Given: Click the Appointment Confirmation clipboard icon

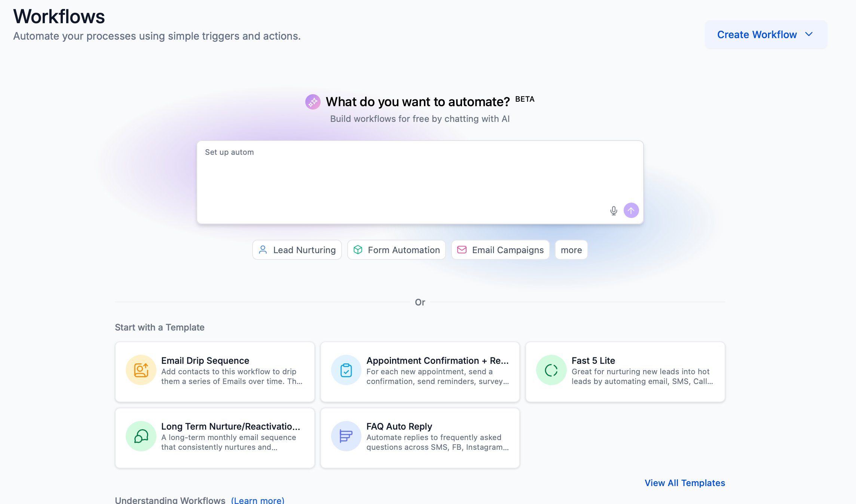Looking at the screenshot, I should 346,370.
